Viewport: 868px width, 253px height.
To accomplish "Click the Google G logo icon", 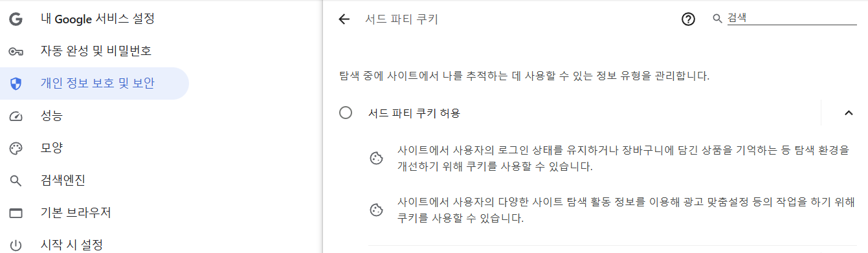I will (x=16, y=19).
